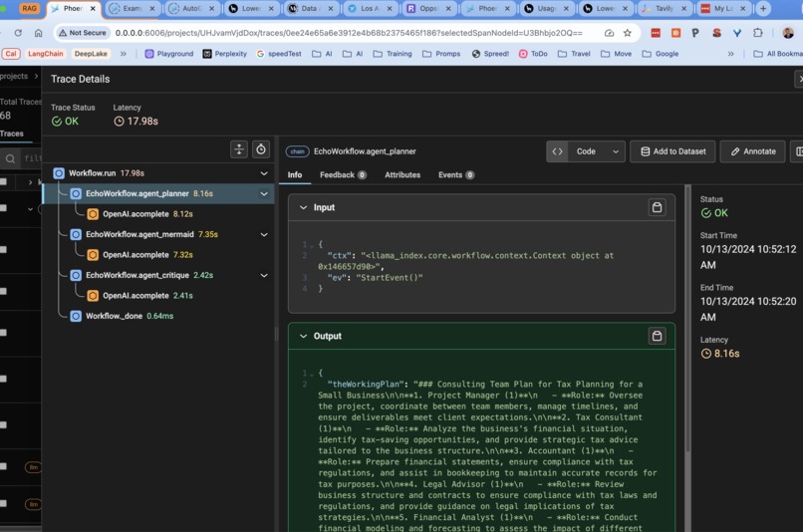Open the user profile avatar
This screenshot has width=803, height=532.
pos(788,33)
